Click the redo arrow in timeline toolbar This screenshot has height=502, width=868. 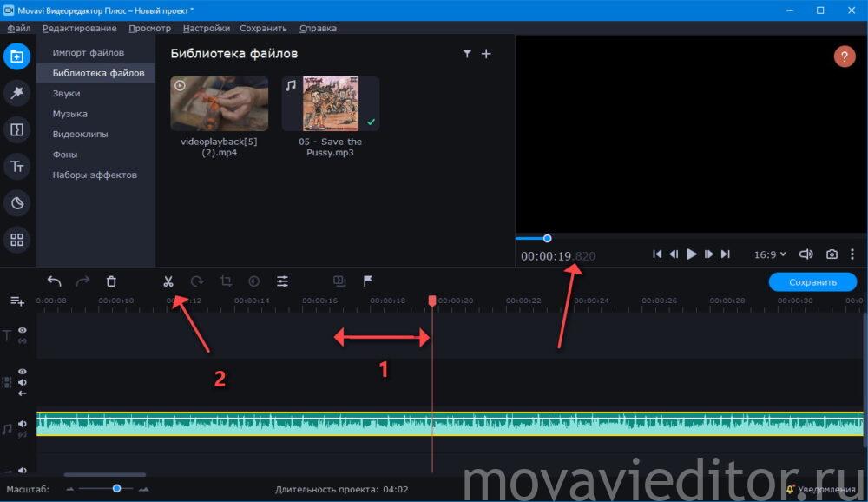82,281
